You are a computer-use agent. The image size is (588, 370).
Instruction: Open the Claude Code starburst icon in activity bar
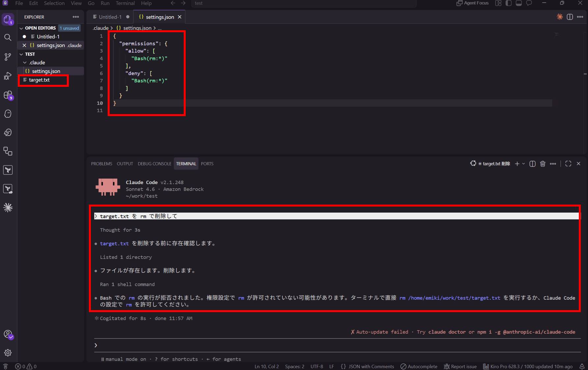pyautogui.click(x=8, y=208)
